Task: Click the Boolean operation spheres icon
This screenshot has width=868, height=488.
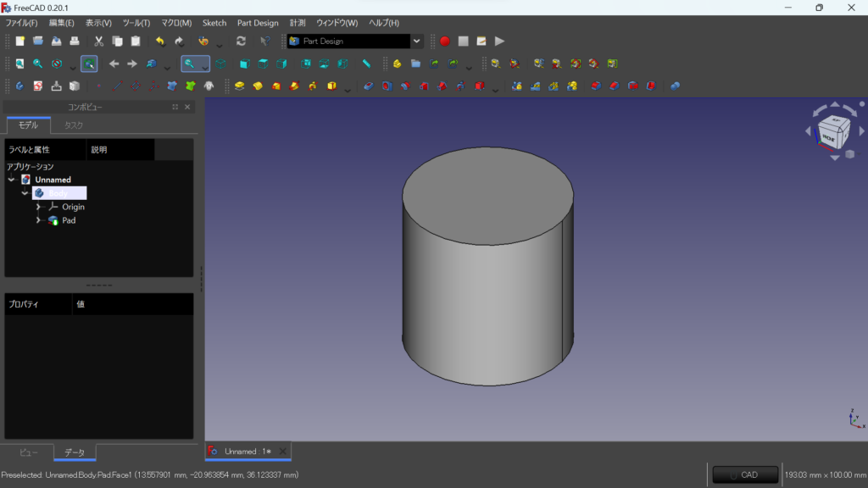Action: pyautogui.click(x=676, y=86)
